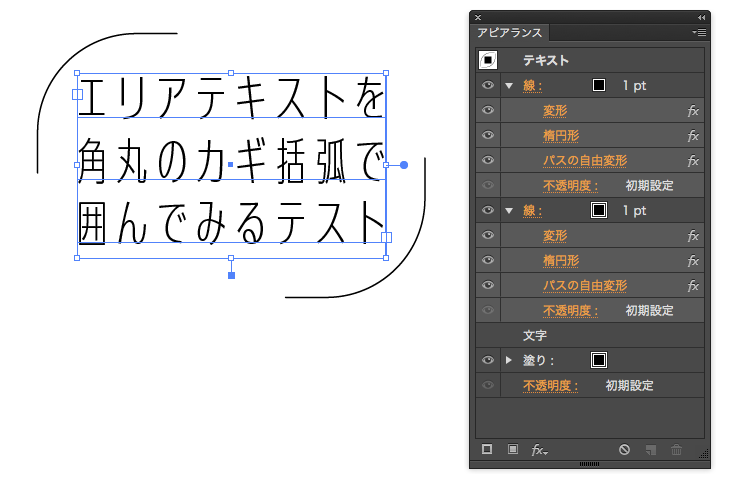The height and width of the screenshot is (497, 733).
Task: Open the second パスの自由変形 effect link
Action: click(x=585, y=286)
